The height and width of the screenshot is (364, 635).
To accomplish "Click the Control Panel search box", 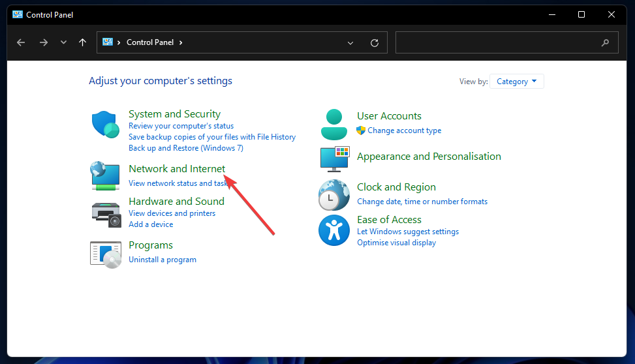I will pos(499,42).
